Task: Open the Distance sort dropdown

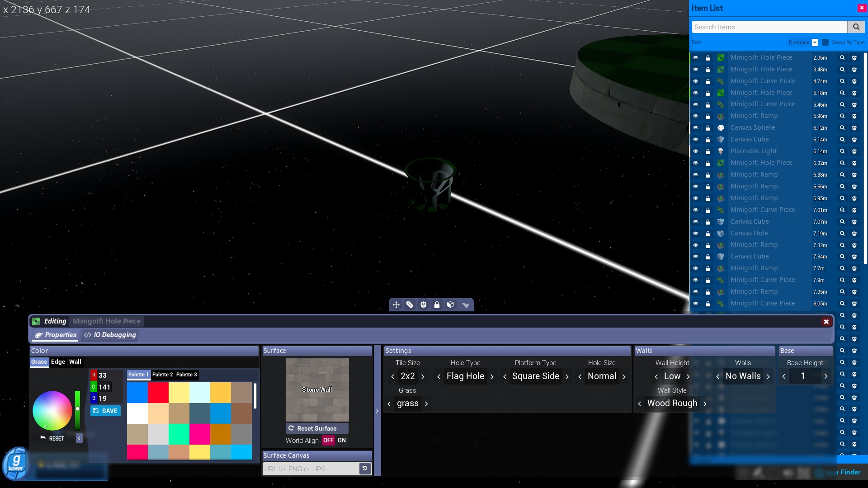Action: point(814,42)
